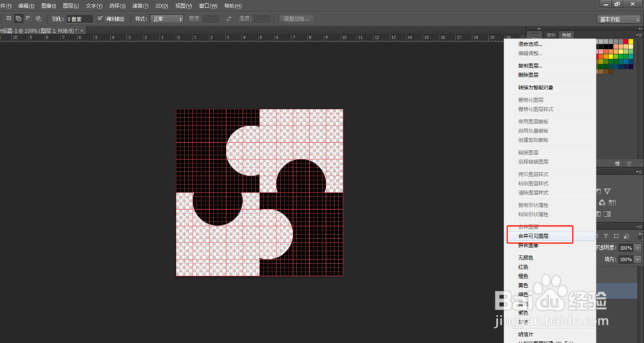Select the New Selection mode icon
Screen dimensions: 644x343
(x=8, y=19)
